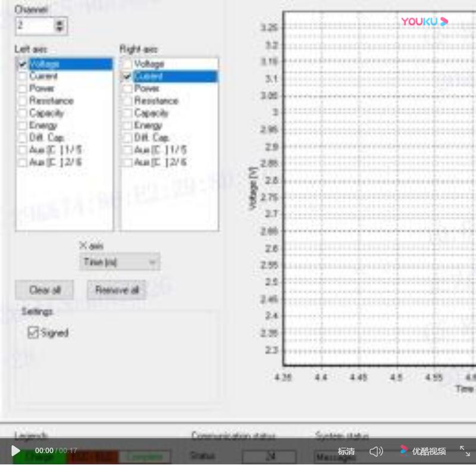Open the X axis Time dropdown

[120, 262]
